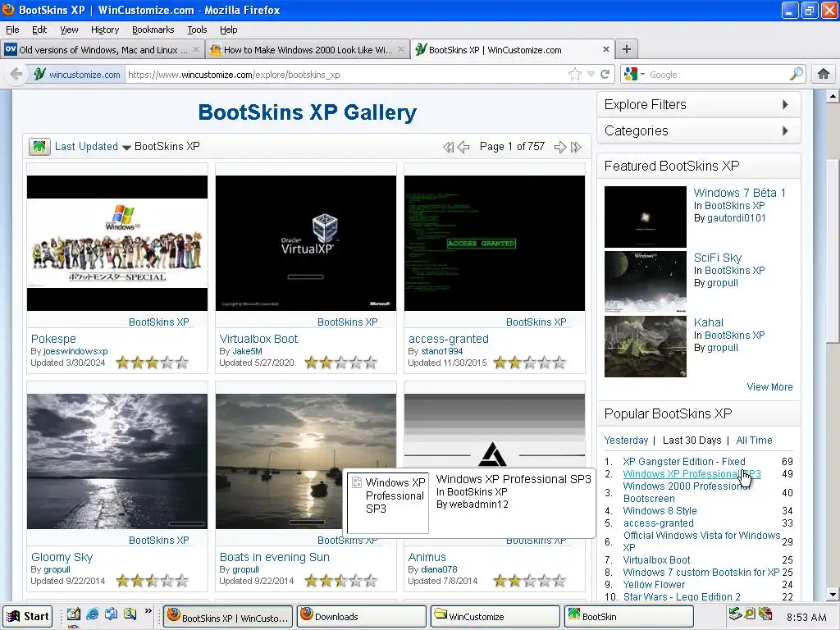Expand the quick launch overflow chevron

pos(148,610)
